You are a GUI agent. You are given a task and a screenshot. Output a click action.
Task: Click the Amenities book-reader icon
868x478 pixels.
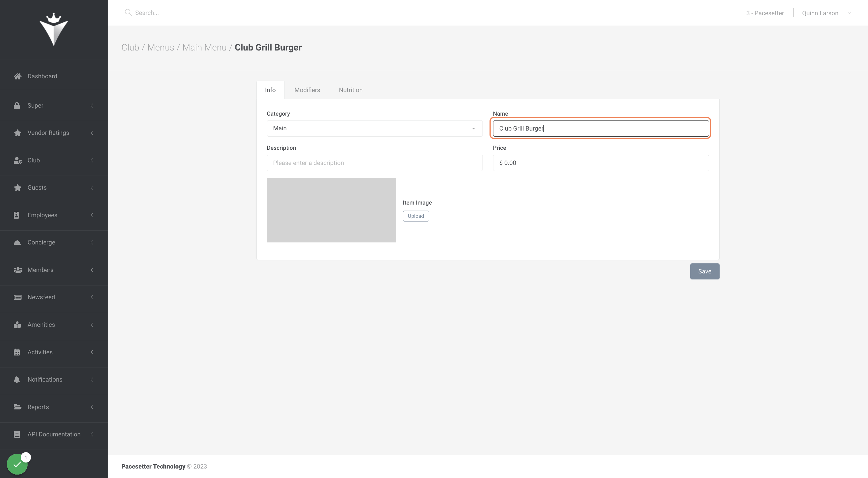coord(17,325)
